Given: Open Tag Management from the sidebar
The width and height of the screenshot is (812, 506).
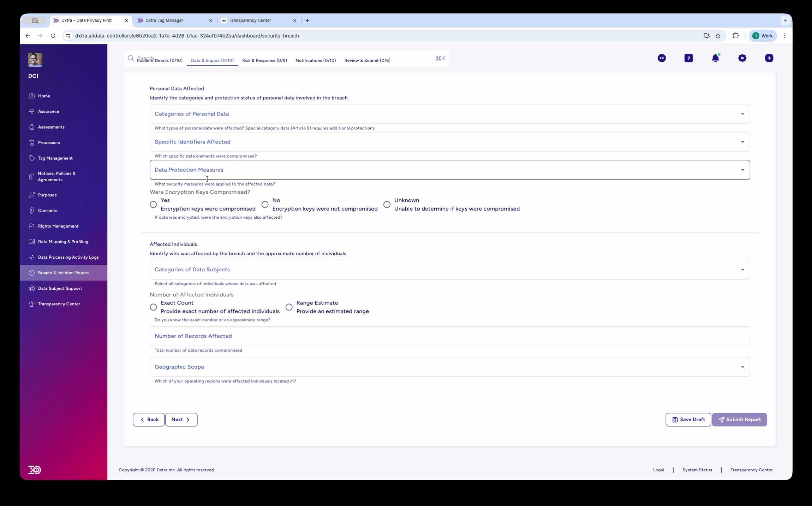Looking at the screenshot, I should pos(55,158).
